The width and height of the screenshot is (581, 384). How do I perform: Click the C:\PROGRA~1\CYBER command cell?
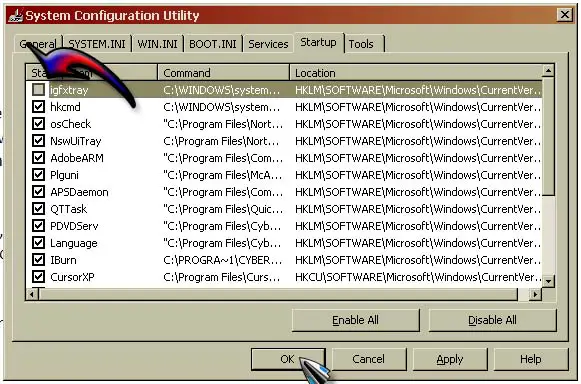pos(222,260)
